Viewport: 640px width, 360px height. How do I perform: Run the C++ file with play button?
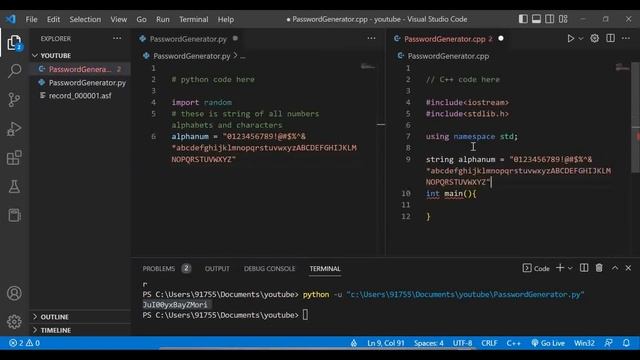point(570,38)
